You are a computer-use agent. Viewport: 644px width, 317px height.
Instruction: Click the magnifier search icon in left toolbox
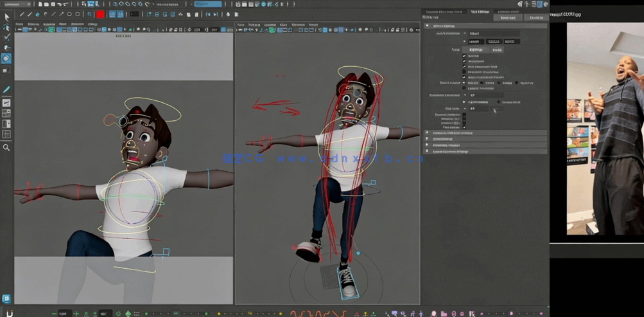point(6,148)
